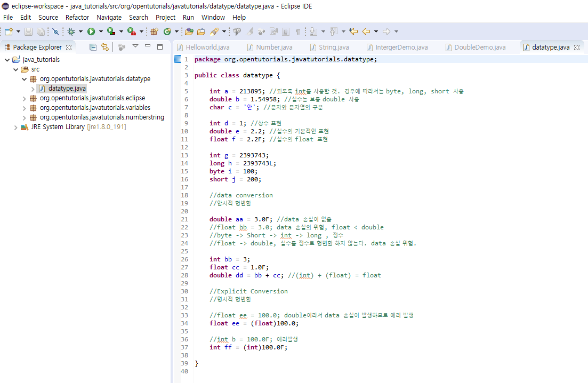Viewport: 588px width, 383px height.
Task: Jump to Last Edit Location arrow icon
Action: click(353, 32)
